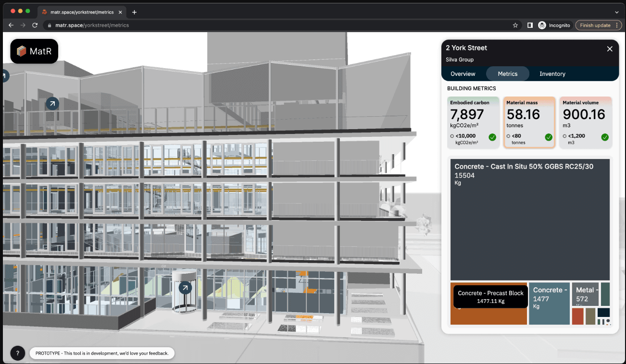The image size is (626, 364).
Task: Toggle the browser side panel icon
Action: [x=530, y=25]
